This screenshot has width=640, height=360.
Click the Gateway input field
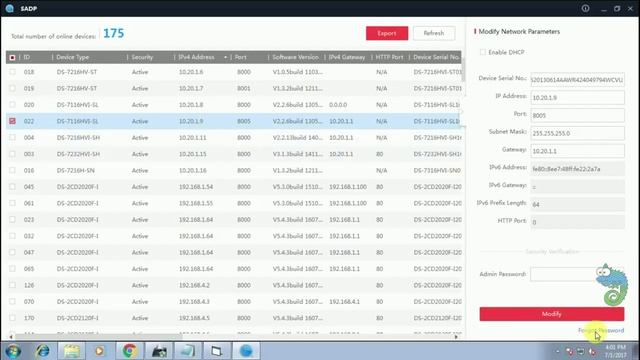click(x=577, y=151)
